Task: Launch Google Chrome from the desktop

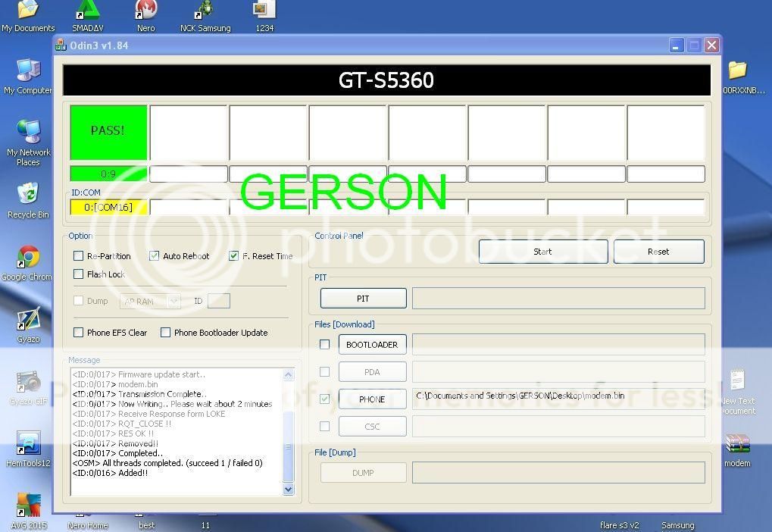Action: tap(28, 258)
